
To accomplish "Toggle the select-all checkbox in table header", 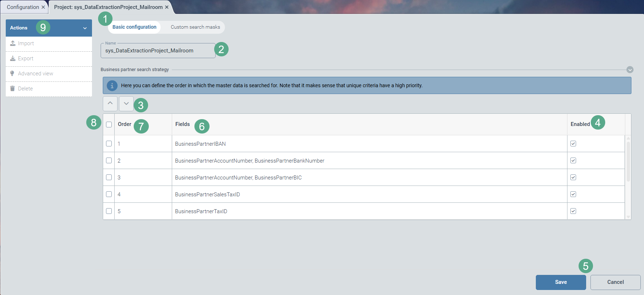I will pyautogui.click(x=109, y=125).
